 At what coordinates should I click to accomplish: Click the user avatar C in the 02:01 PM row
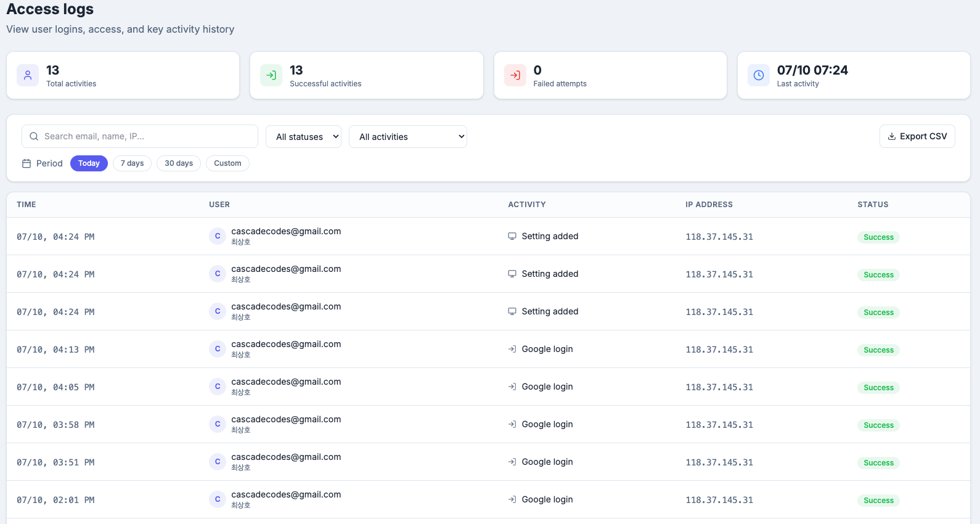tap(218, 499)
